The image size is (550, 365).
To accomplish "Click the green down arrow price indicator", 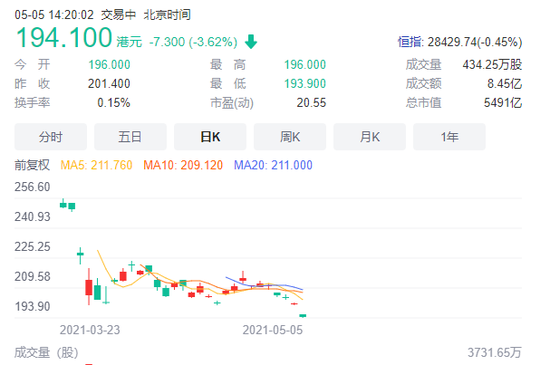I will pyautogui.click(x=251, y=42).
